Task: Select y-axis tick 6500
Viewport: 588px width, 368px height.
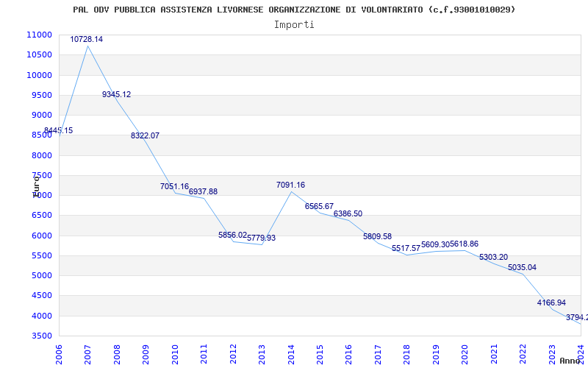Action: [x=41, y=216]
